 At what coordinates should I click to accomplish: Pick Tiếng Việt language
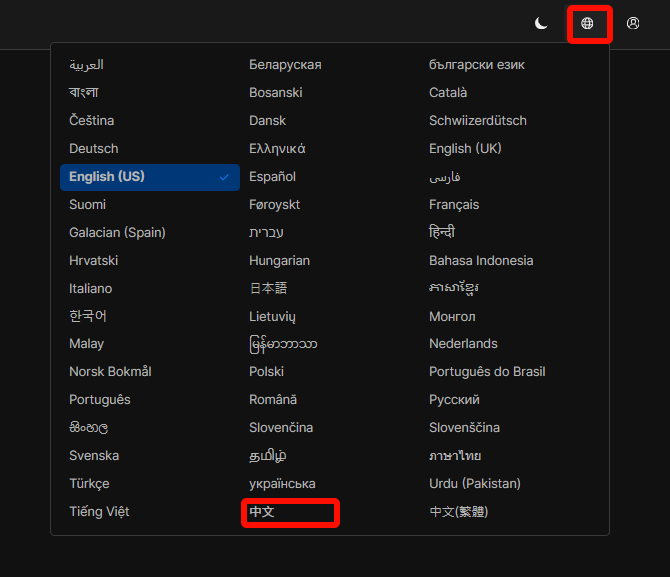tap(99, 512)
